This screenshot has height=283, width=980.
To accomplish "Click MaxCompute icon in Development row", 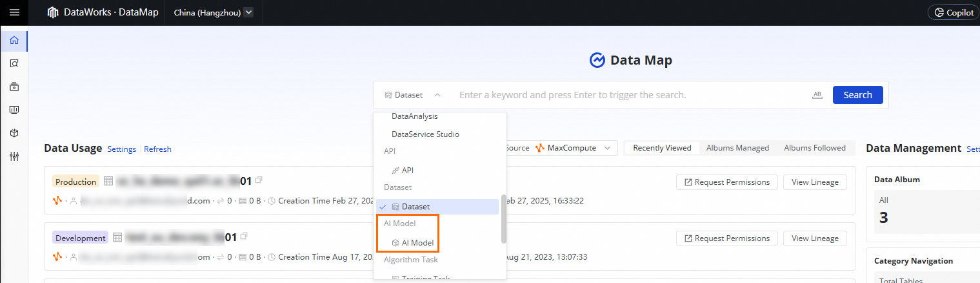I will (x=57, y=257).
